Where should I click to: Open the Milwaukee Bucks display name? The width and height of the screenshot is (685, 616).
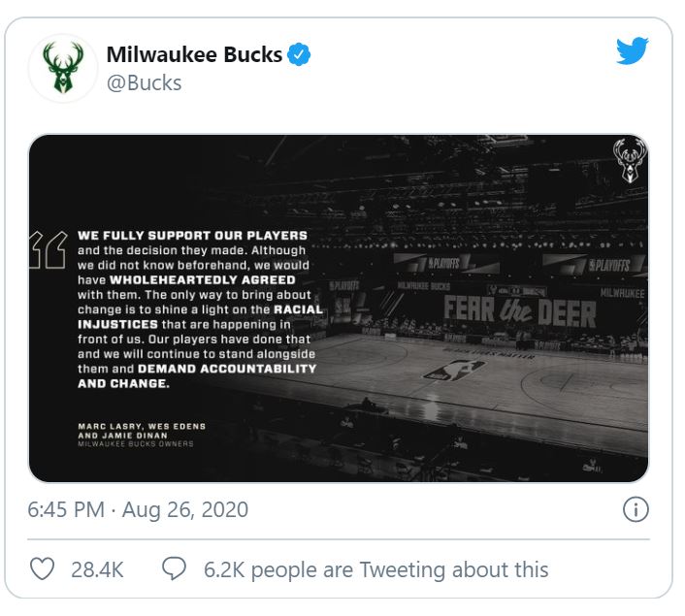click(x=194, y=54)
